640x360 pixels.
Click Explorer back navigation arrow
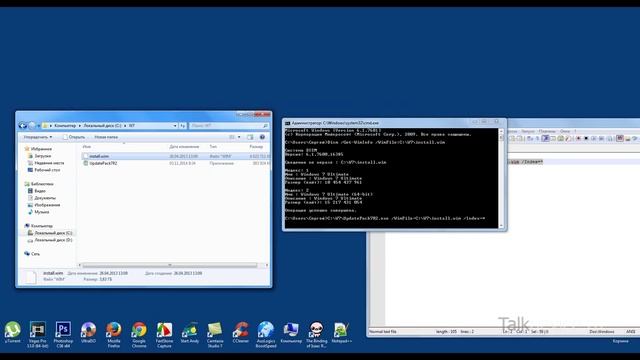[23, 126]
